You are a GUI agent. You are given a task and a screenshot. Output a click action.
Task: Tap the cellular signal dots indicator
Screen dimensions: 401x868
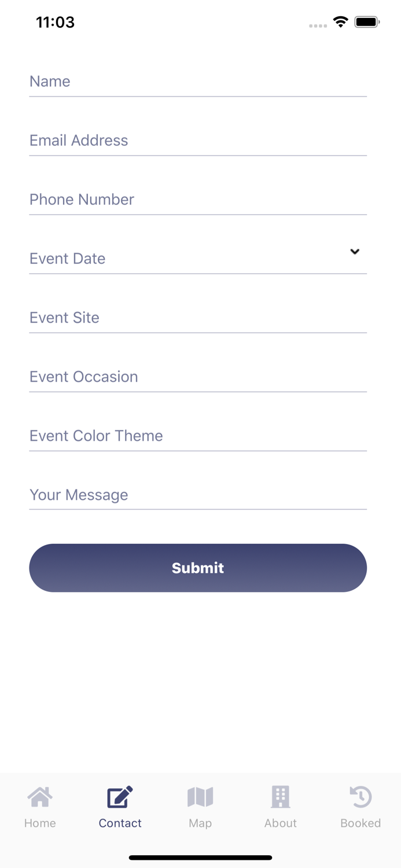(318, 25)
